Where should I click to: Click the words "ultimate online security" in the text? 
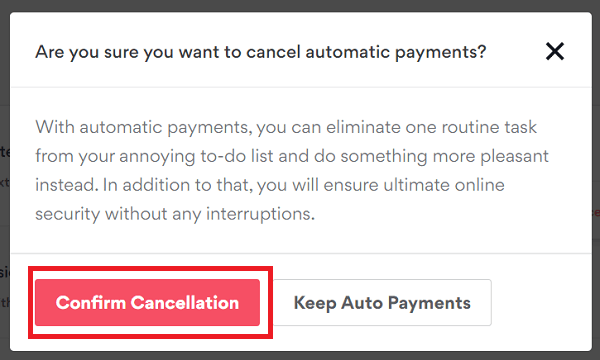(x=444, y=185)
